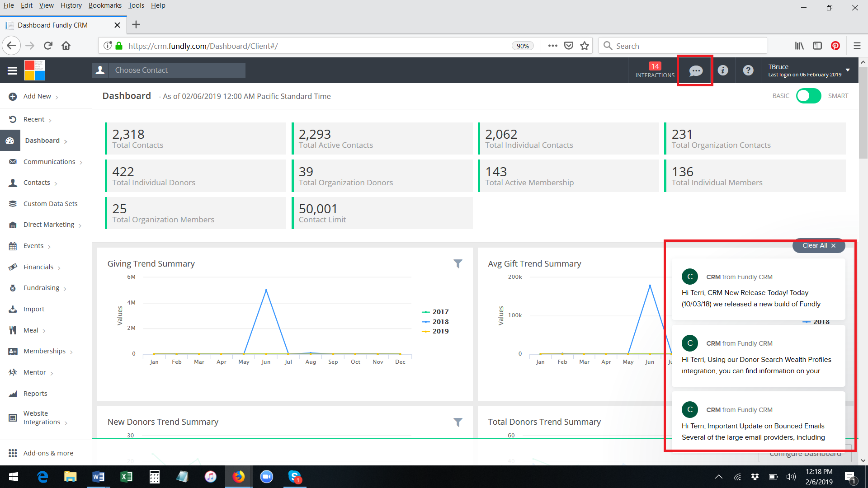The width and height of the screenshot is (868, 488).
Task: Open Skype from the taskbar
Action: click(295, 477)
